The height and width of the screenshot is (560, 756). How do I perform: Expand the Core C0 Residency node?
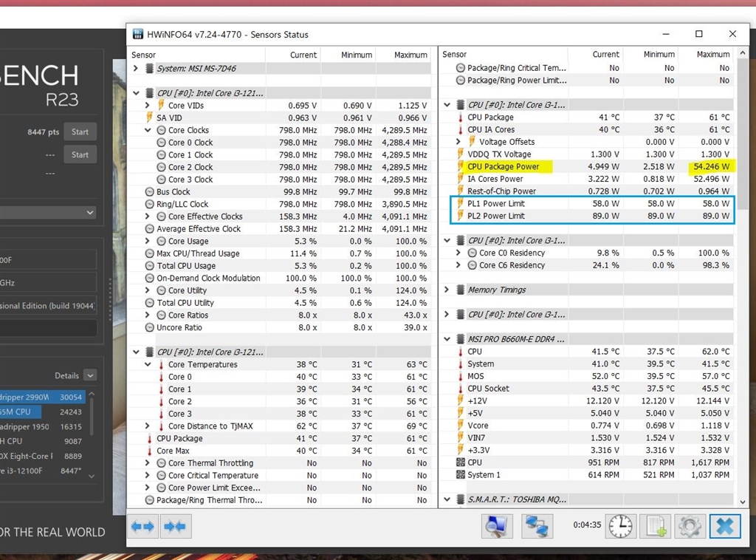click(458, 253)
